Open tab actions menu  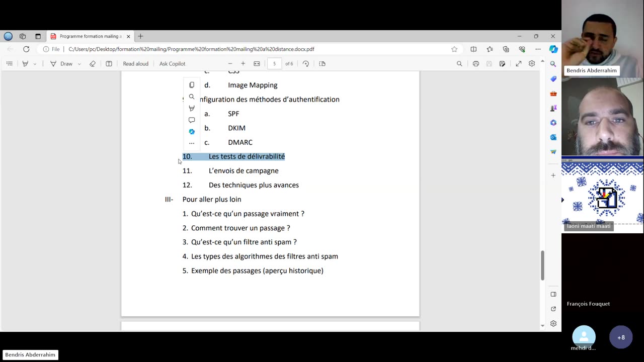[38, 36]
